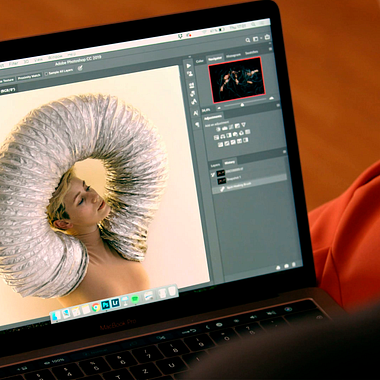Open Google Chrome from the dock
The height and width of the screenshot is (380, 380).
click(96, 306)
